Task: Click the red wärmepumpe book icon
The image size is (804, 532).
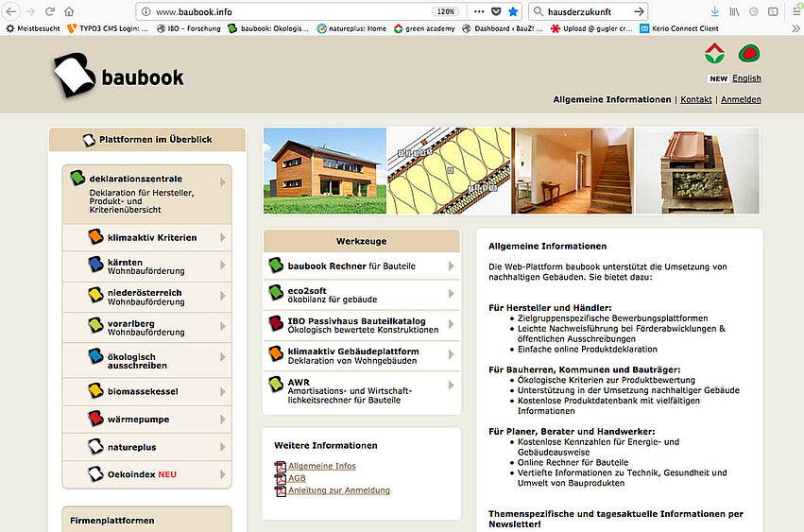Action: click(95, 417)
